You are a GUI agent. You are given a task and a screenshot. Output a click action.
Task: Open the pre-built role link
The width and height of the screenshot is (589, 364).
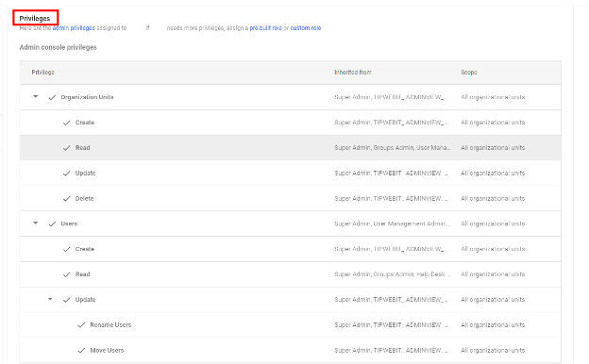tap(265, 27)
